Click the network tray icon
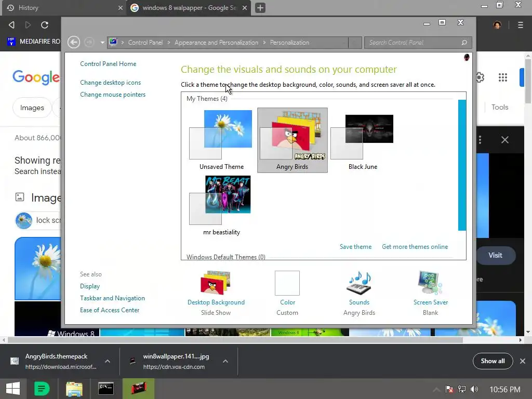 pos(461,389)
